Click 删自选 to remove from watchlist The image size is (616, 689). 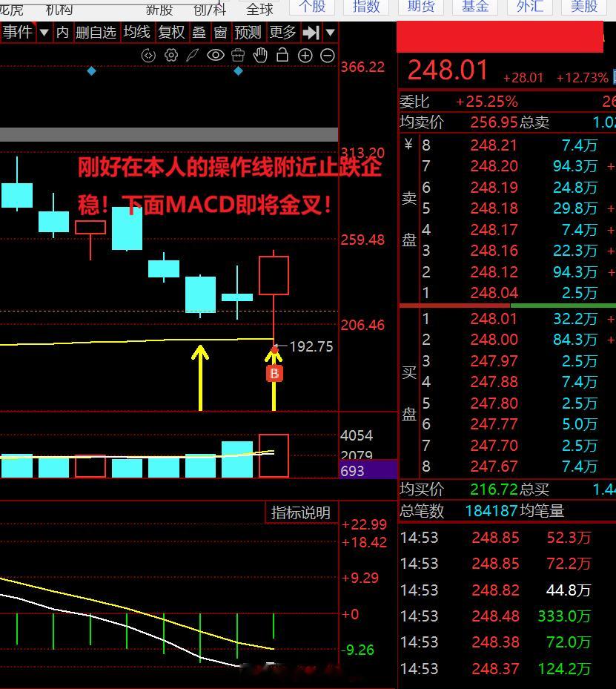click(x=96, y=32)
